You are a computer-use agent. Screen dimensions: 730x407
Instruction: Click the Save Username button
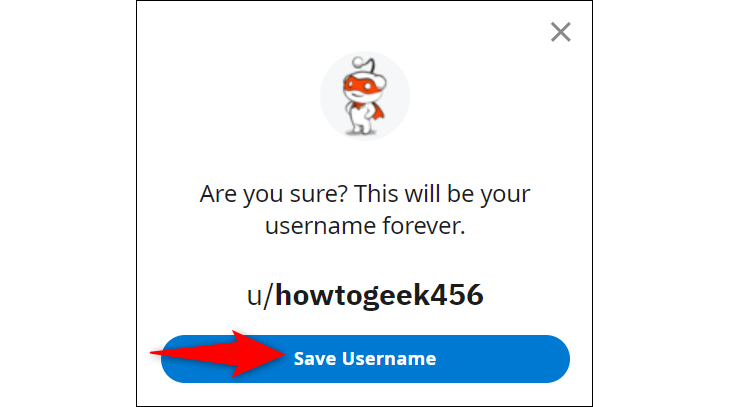click(x=365, y=359)
